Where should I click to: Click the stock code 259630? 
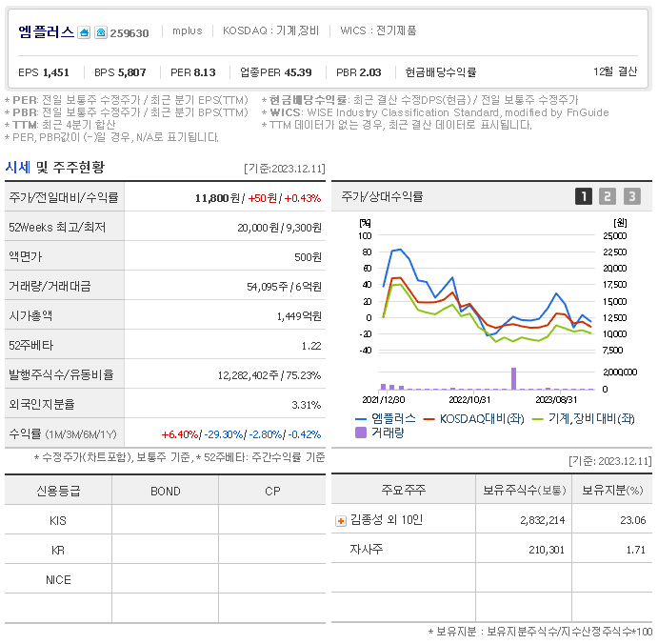[130, 33]
